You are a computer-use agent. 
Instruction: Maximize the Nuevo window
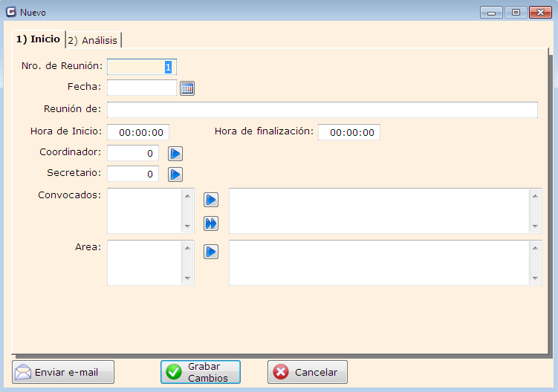click(516, 12)
